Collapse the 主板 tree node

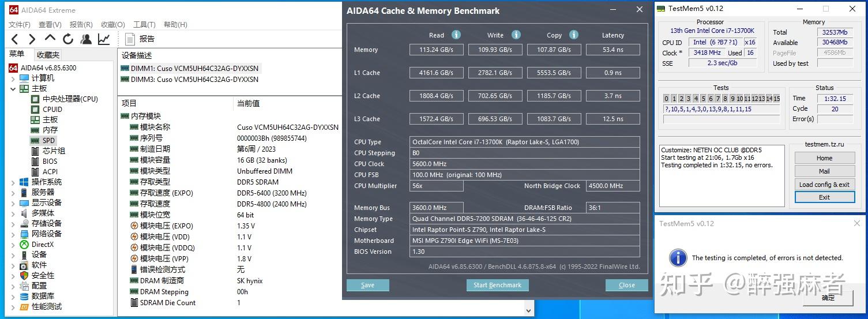tap(13, 89)
